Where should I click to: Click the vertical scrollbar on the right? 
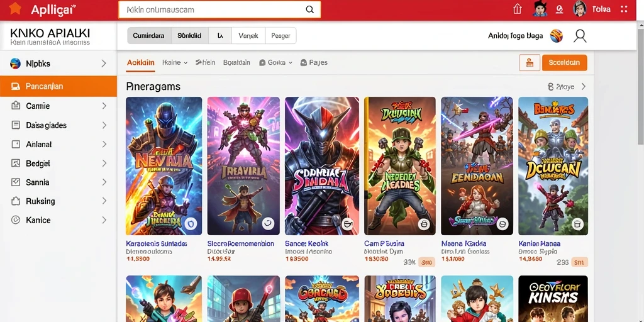640,82
